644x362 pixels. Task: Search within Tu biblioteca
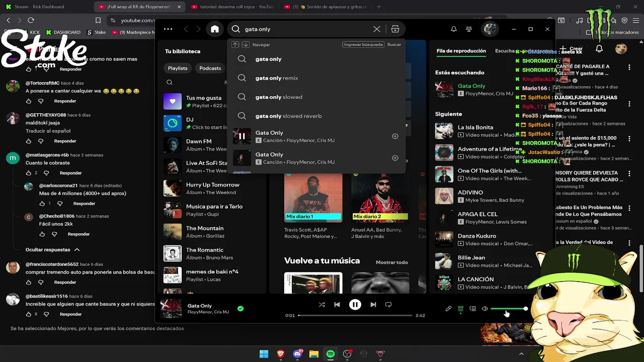(170, 82)
